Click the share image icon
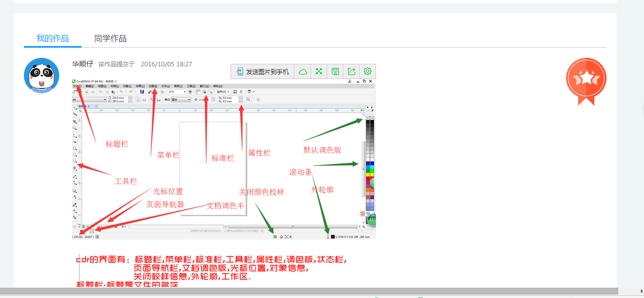 (x=352, y=71)
